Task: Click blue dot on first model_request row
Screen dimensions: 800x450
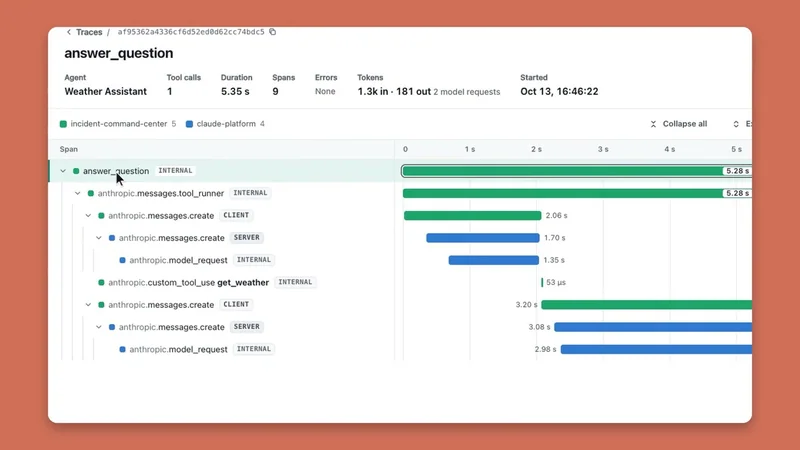Action: coord(122,260)
